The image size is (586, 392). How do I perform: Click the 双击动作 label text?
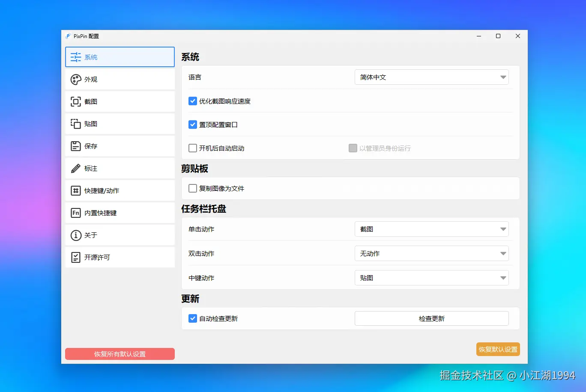coord(201,253)
